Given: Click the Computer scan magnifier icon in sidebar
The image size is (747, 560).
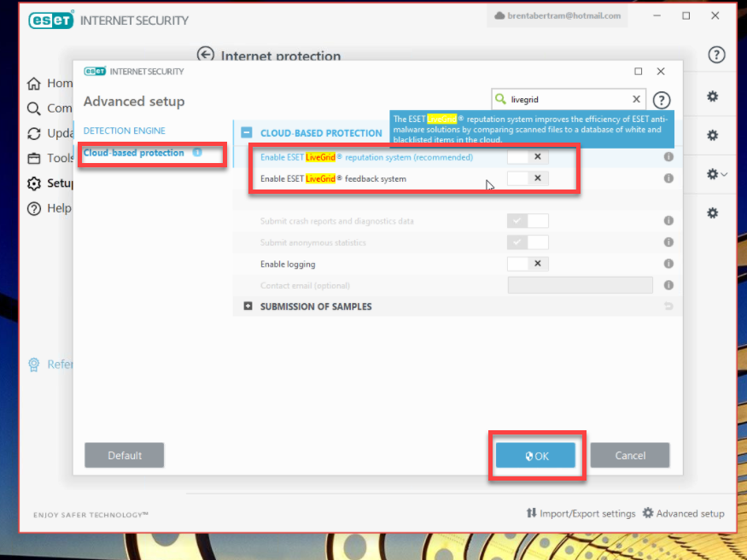Looking at the screenshot, I should [x=34, y=108].
